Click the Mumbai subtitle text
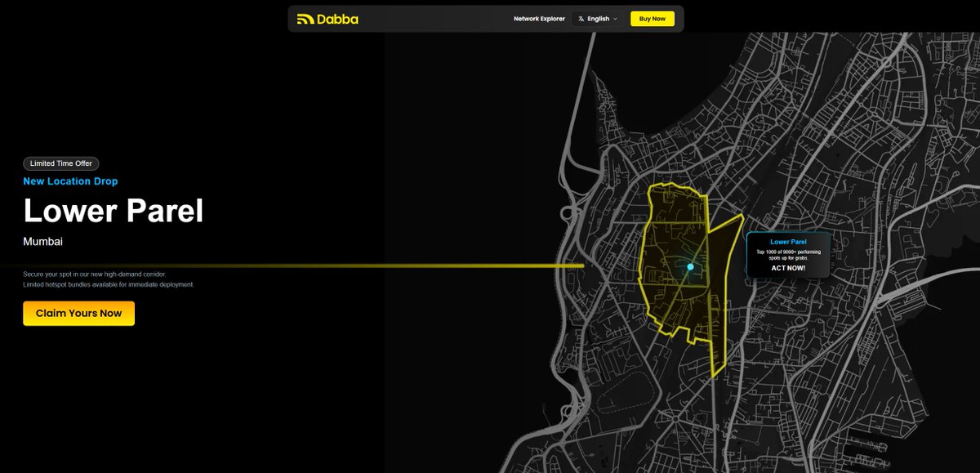The height and width of the screenshot is (473, 980). click(x=43, y=242)
